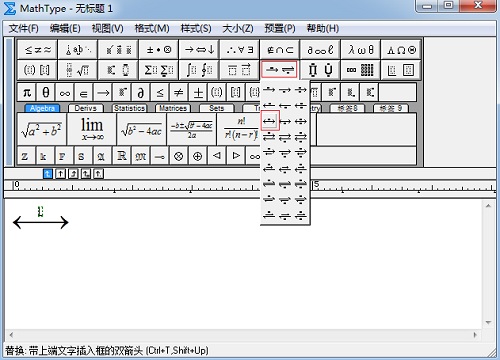Insert parentheses template from small bar
The height and width of the screenshot is (360, 500).
(217, 93)
